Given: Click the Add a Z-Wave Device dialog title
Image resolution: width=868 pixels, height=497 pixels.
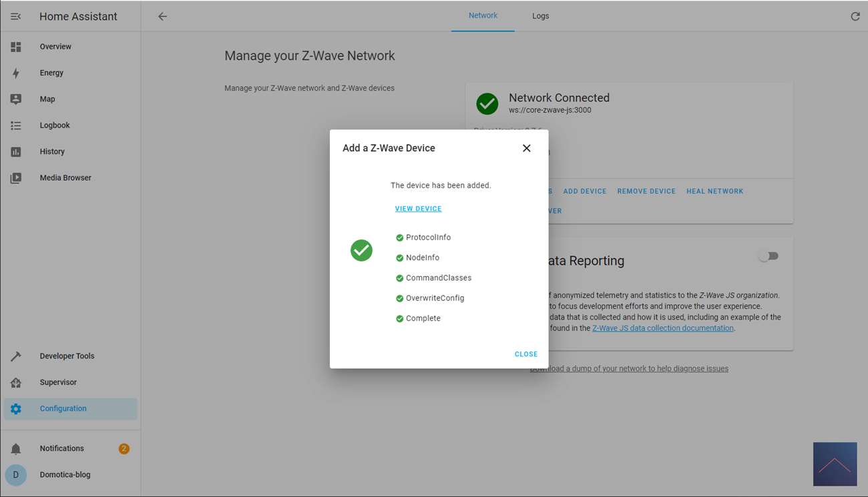Looking at the screenshot, I should (x=389, y=148).
